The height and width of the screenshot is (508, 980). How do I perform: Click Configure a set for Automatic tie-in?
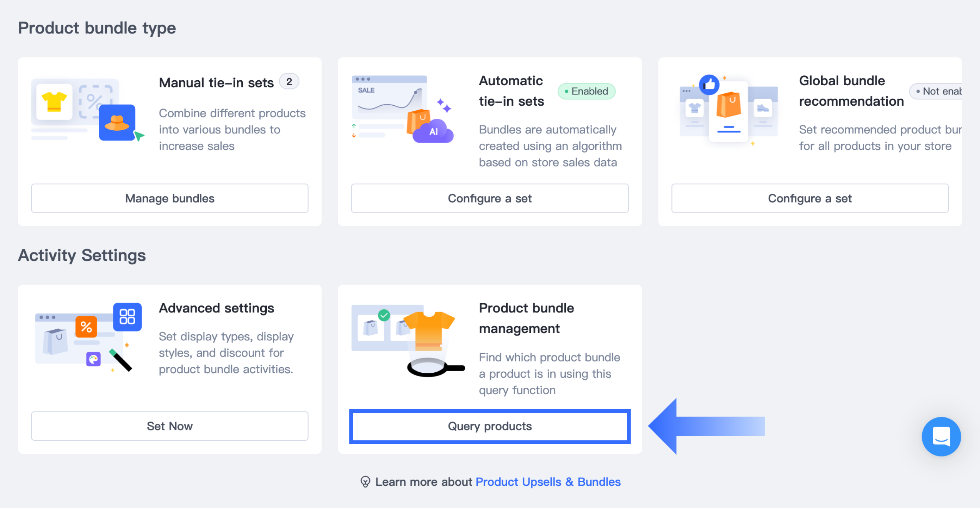pos(490,198)
